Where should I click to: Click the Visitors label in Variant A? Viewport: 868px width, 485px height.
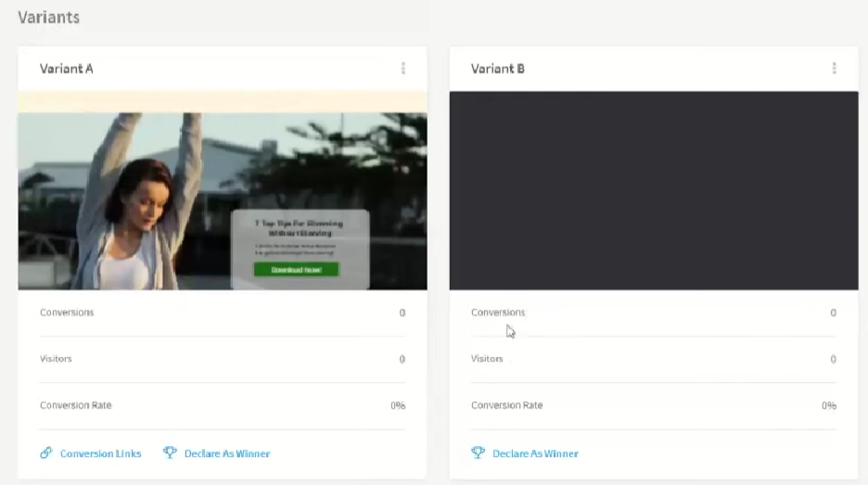coord(56,359)
